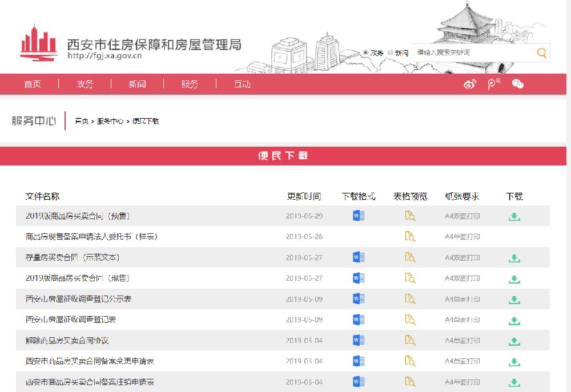Preview 存量房买卖合同（示范文本） form
Screen dimensions: 571x392
point(410,257)
